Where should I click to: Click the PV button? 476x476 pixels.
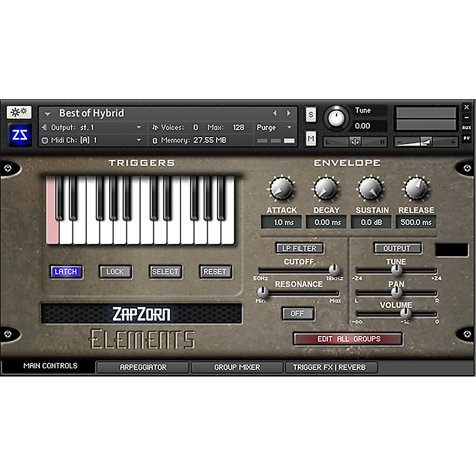click(x=466, y=138)
